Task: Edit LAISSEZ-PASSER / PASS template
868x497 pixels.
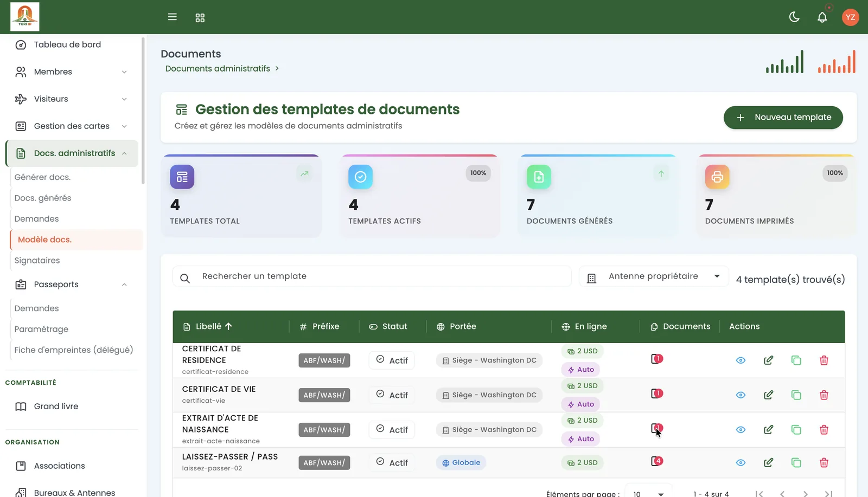Action: pos(768,463)
